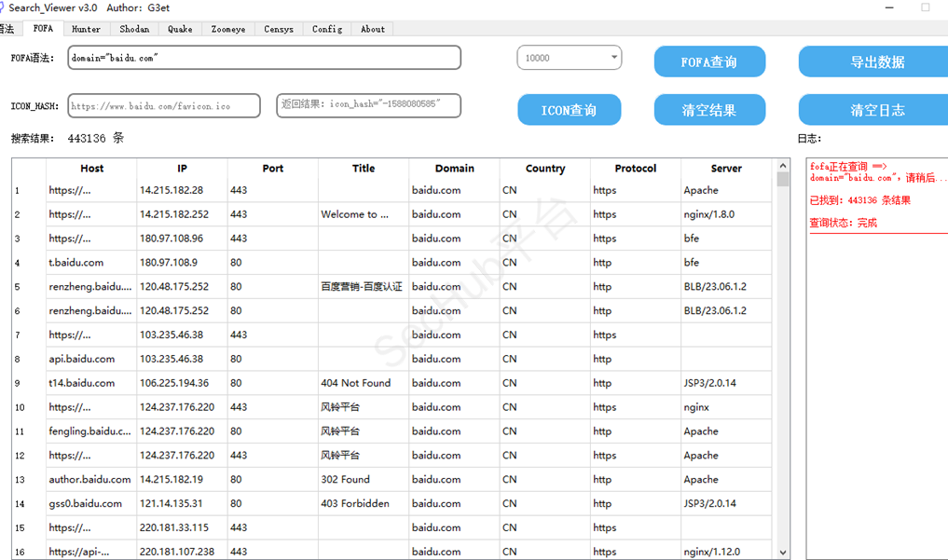Open the Config tab
The width and height of the screenshot is (948, 560).
327,29
